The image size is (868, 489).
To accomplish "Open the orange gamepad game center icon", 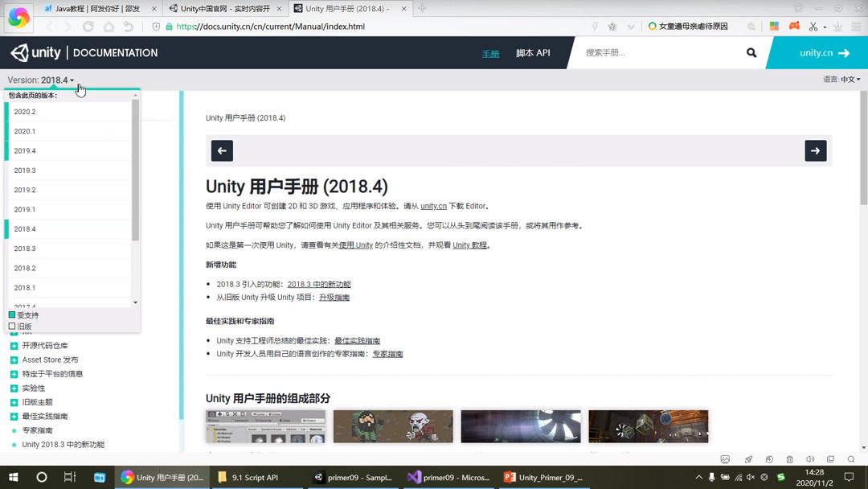I will pyautogui.click(x=793, y=27).
